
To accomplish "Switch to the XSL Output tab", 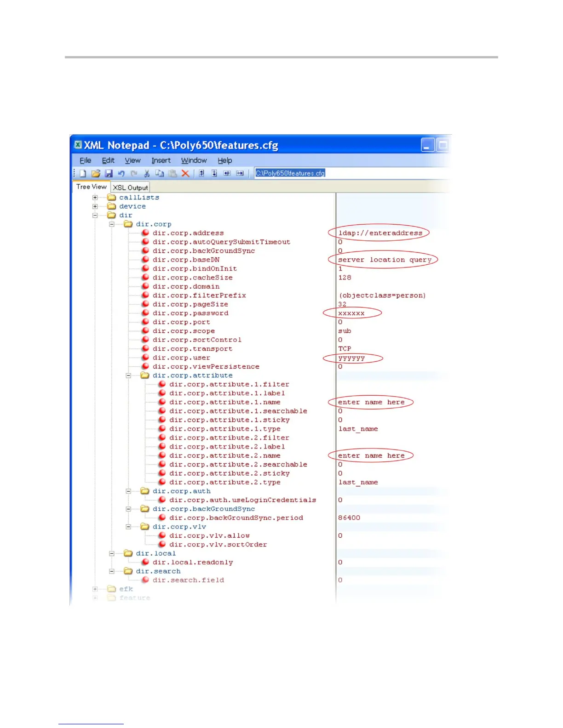I will (130, 188).
